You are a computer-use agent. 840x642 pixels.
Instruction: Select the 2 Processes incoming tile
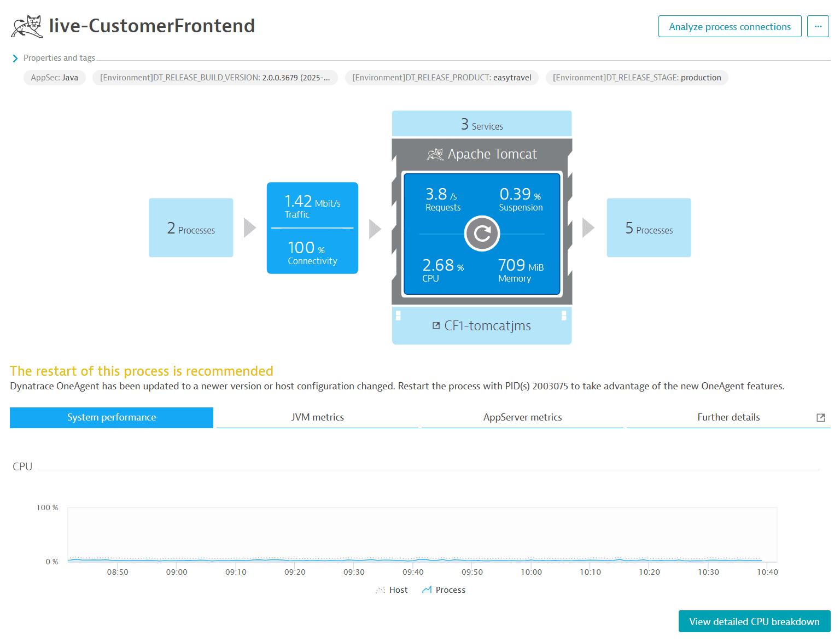[x=191, y=227]
